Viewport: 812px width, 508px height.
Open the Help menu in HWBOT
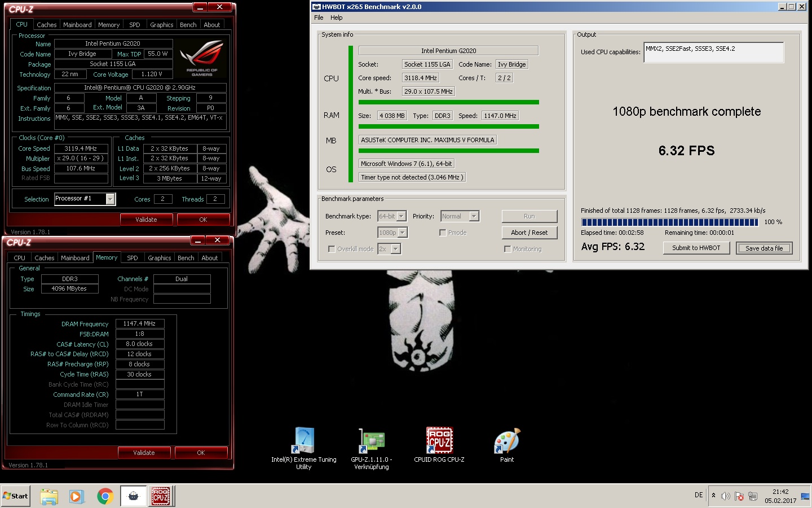336,17
